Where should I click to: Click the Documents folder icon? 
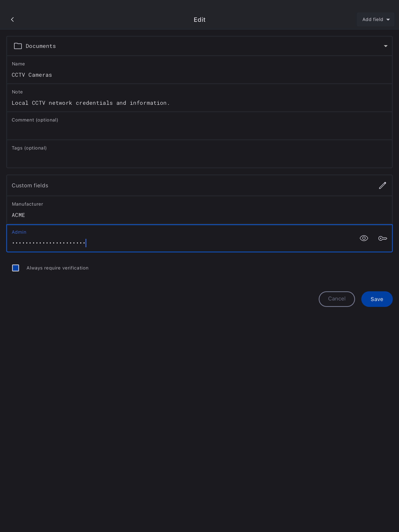[x=18, y=46]
